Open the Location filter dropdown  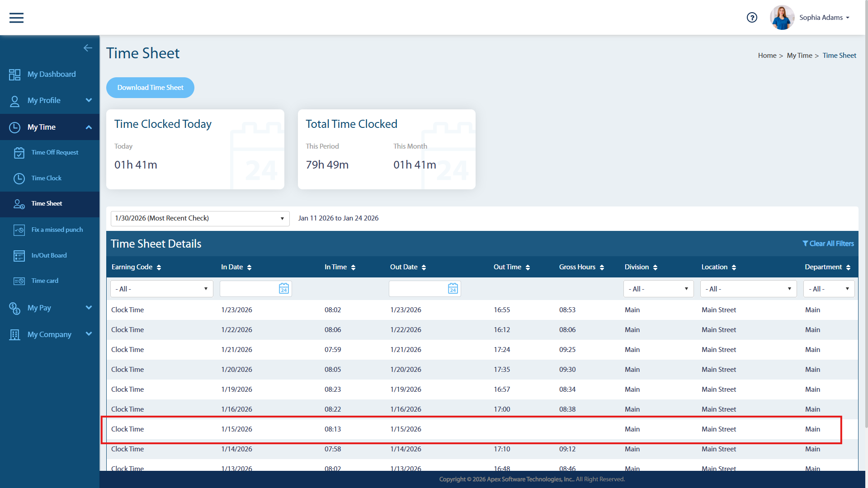tap(748, 289)
